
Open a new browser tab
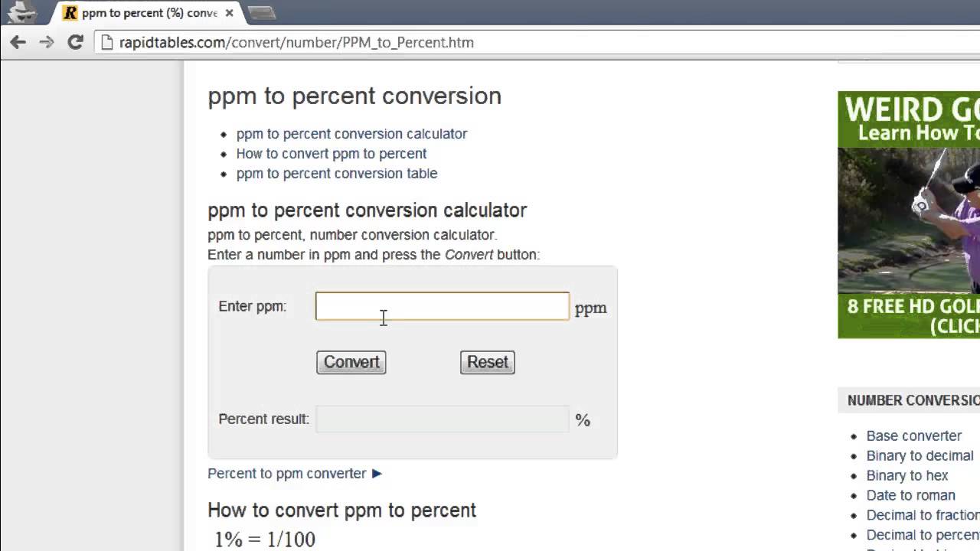point(262,13)
